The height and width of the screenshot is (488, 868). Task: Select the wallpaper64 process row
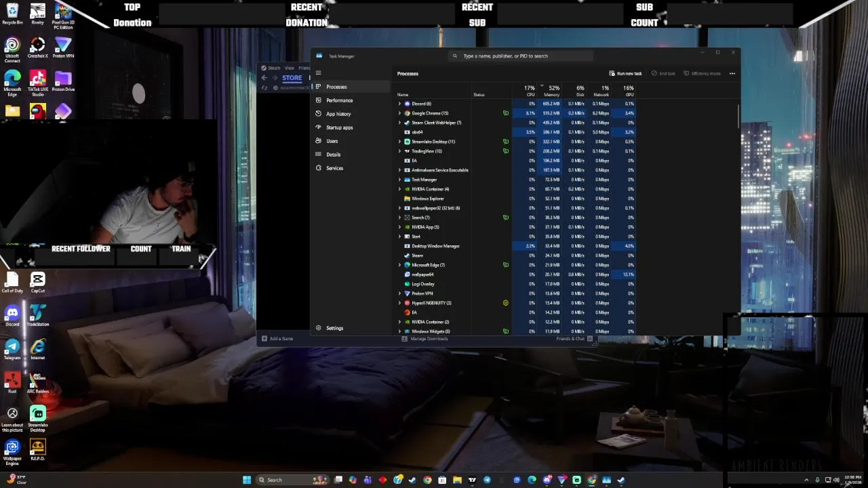click(x=515, y=274)
